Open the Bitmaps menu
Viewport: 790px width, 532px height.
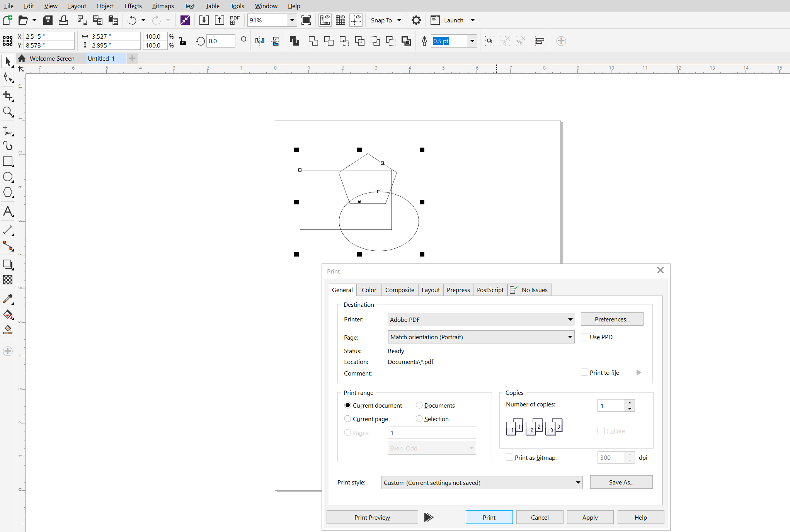click(163, 6)
